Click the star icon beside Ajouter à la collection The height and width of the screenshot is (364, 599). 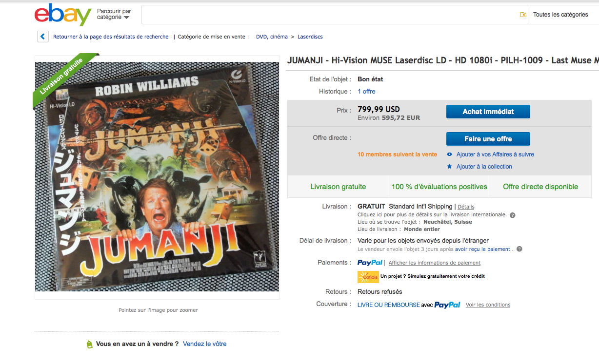click(450, 167)
